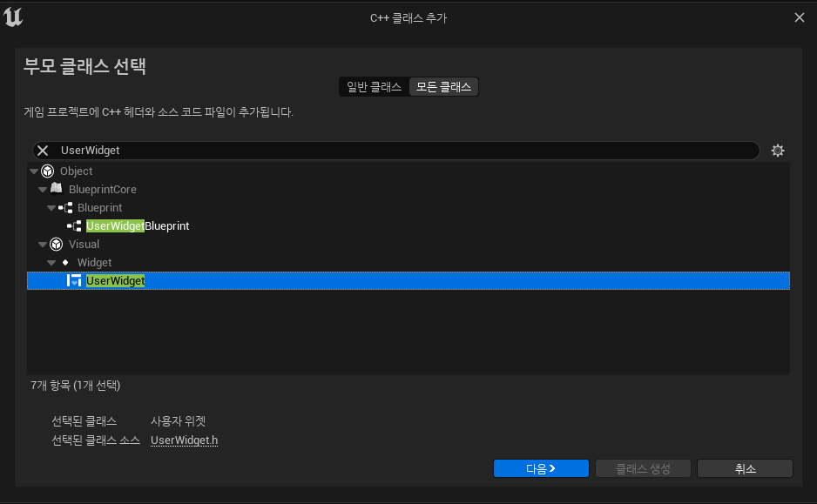Proceed with the 다음 button
The width and height of the screenshot is (817, 504).
click(541, 468)
